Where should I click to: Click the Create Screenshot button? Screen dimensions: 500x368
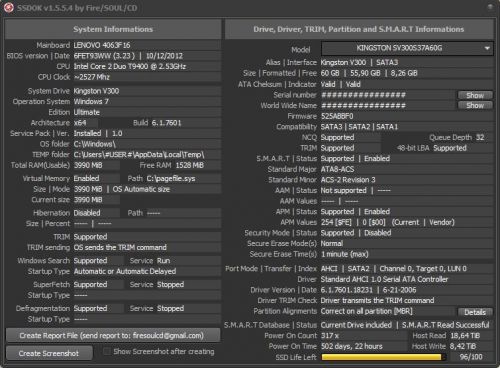[x=49, y=353]
